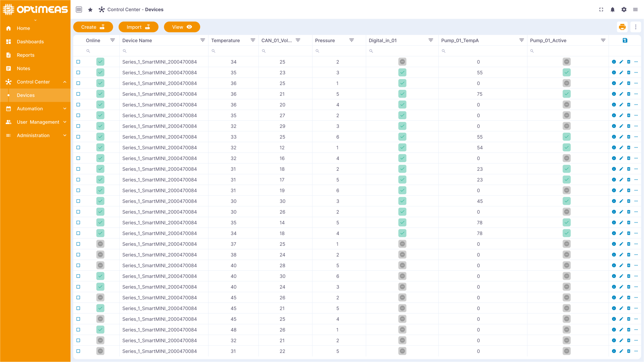This screenshot has width=644, height=362.
Task: Open notifications bell
Action: (x=612, y=10)
